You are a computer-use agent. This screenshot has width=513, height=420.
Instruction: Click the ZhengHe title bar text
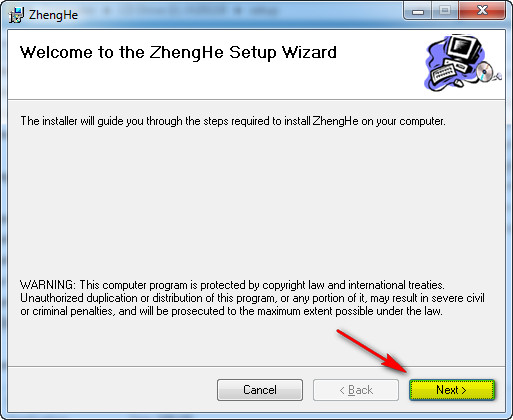pyautogui.click(x=53, y=15)
